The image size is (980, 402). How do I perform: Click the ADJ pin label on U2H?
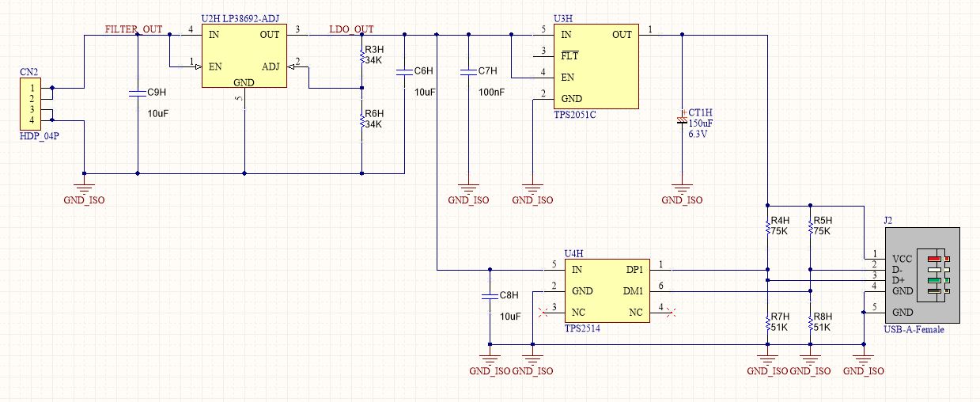[x=271, y=66]
